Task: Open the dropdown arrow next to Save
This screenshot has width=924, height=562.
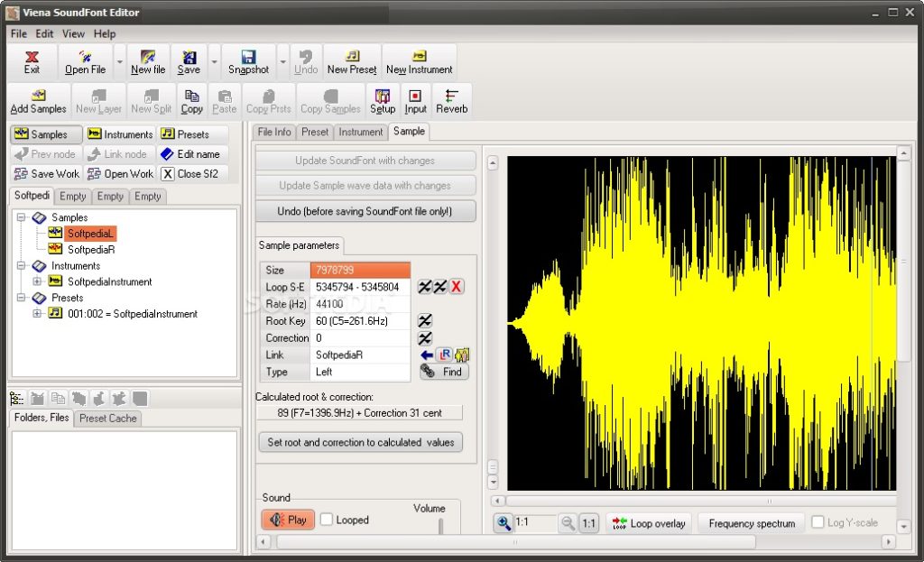Action: 214,61
